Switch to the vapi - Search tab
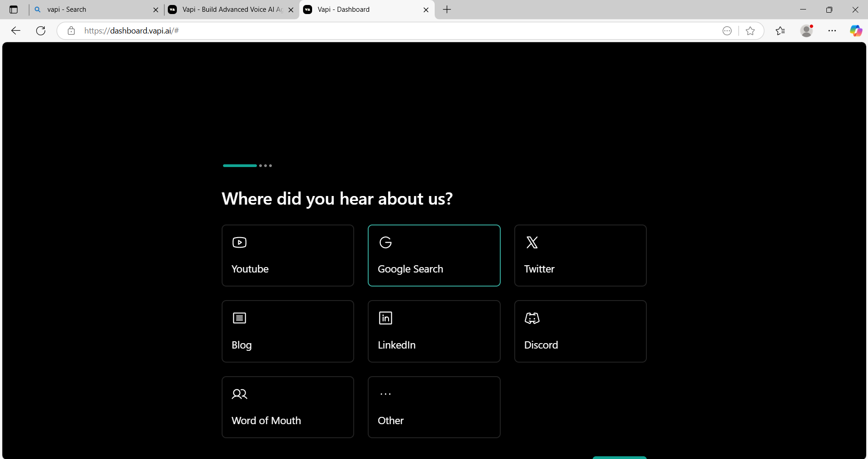 90,10
